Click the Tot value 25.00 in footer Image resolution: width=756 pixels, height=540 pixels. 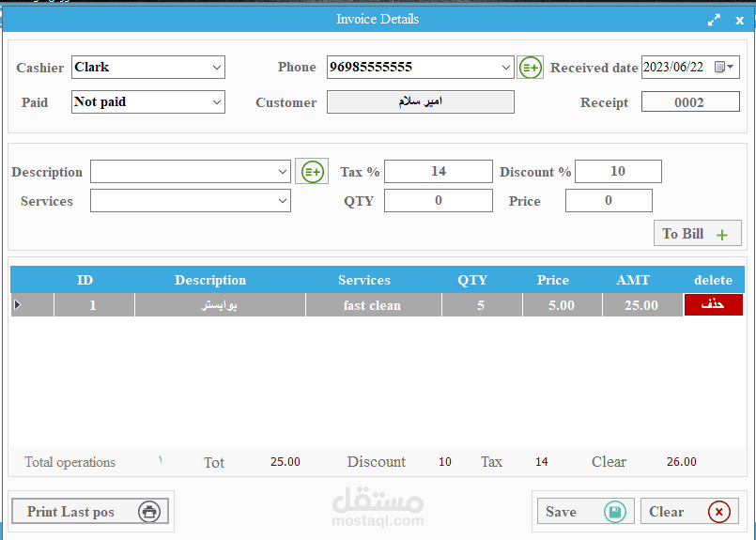[285, 462]
